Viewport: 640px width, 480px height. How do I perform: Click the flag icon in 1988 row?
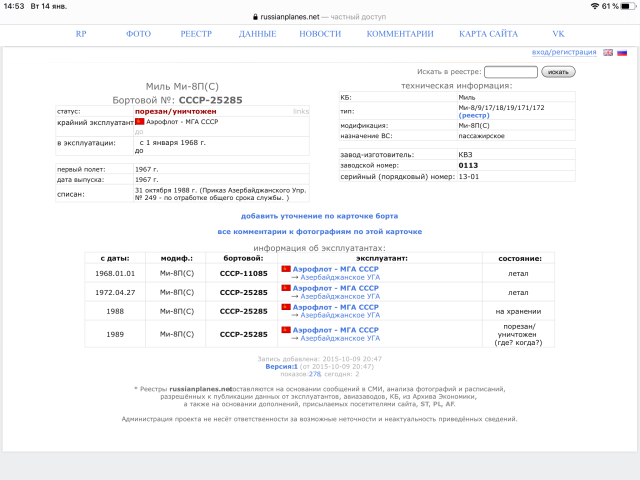pyautogui.click(x=286, y=307)
